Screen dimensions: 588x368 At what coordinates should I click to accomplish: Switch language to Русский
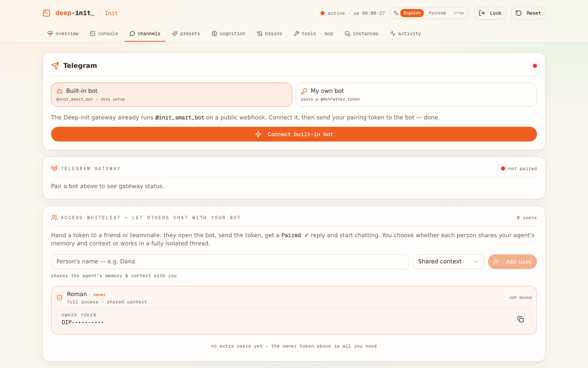[437, 13]
